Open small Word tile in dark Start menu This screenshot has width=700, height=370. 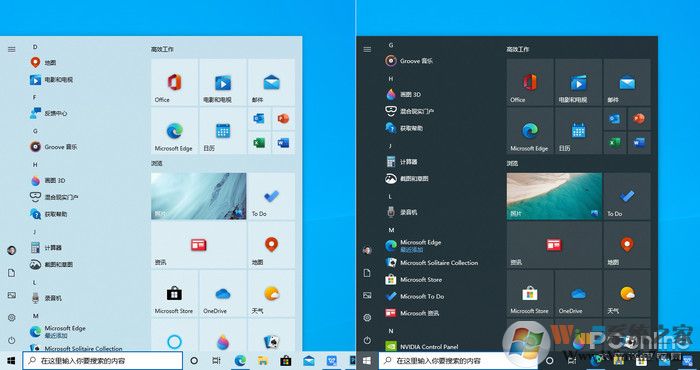pyautogui.click(x=639, y=143)
